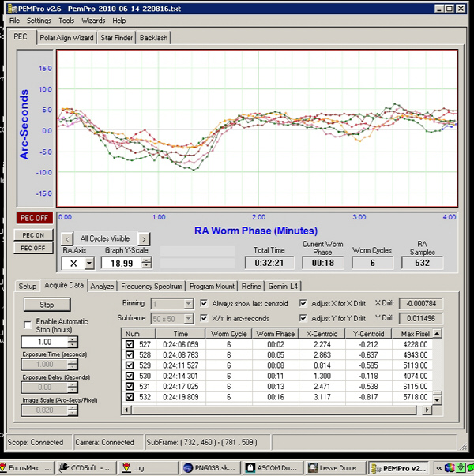Uncheck sample row 531 checkbox
The height and width of the screenshot is (476, 474).
[x=130, y=386]
